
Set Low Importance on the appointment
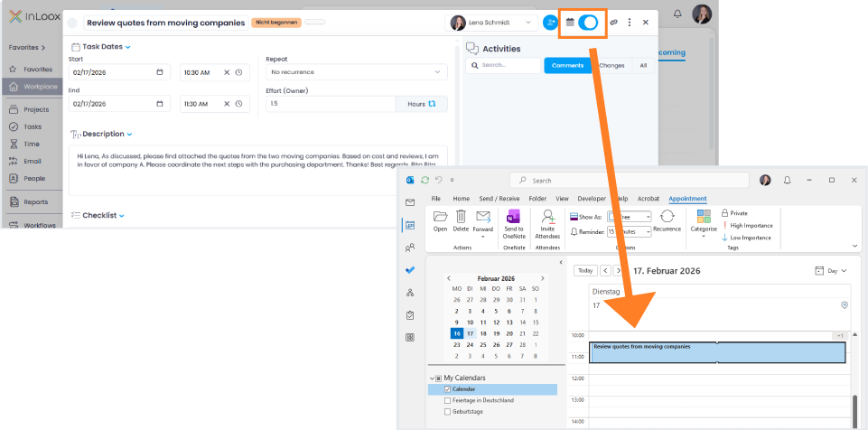[746, 238]
